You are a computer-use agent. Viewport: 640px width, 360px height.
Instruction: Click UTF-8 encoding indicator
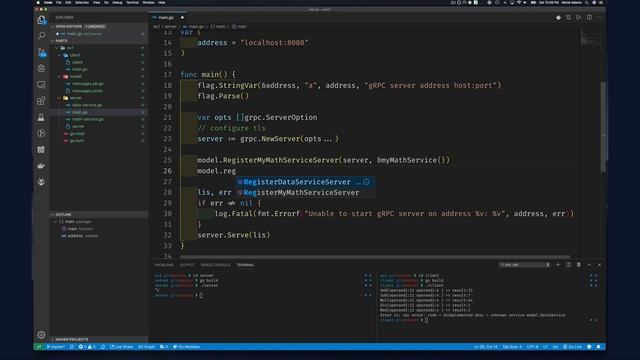532,347
